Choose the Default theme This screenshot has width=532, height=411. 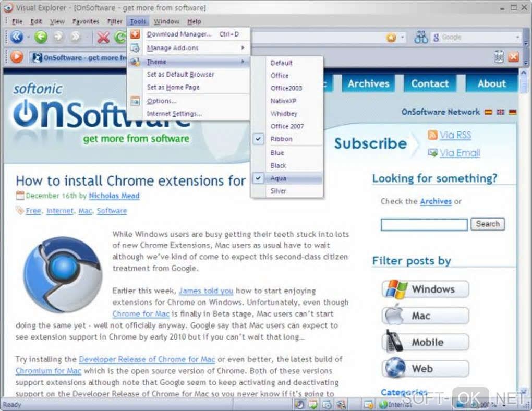pos(287,63)
